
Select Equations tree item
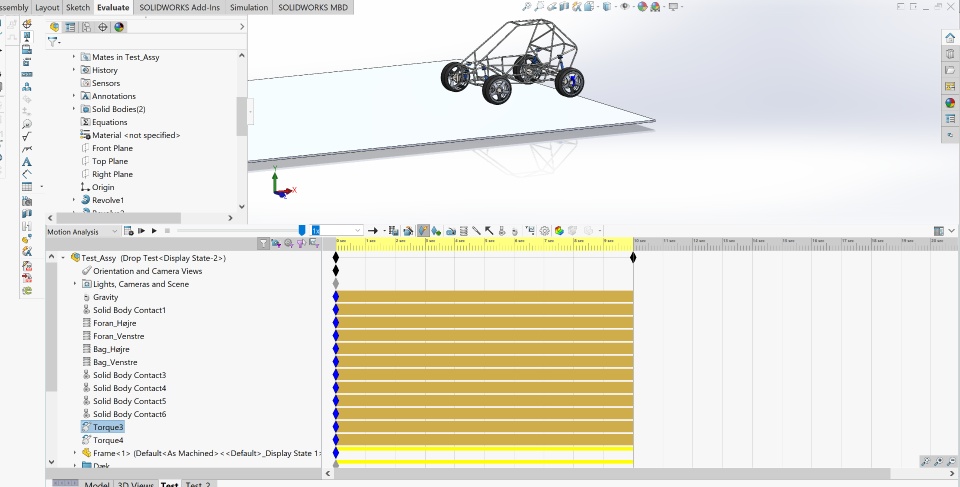coord(109,122)
